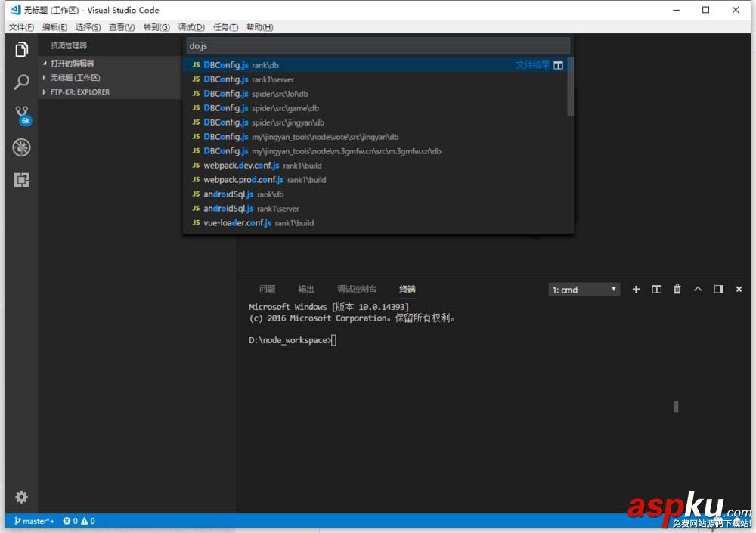Click the quick open input with do.js
756x533 pixels.
tap(378, 46)
